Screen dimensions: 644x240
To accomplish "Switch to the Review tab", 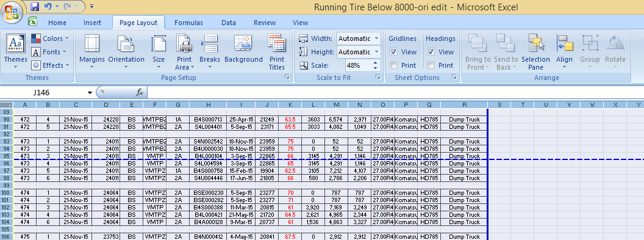I will point(265,23).
